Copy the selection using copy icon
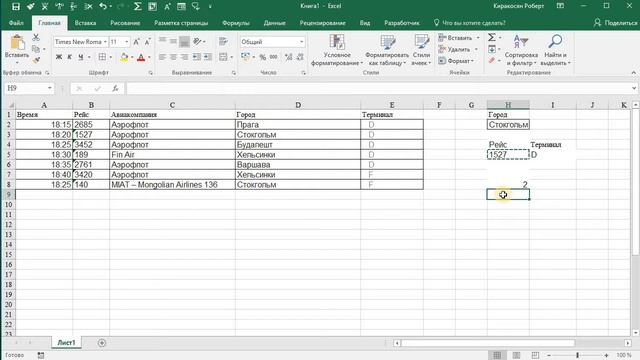 pyautogui.click(x=36, y=49)
